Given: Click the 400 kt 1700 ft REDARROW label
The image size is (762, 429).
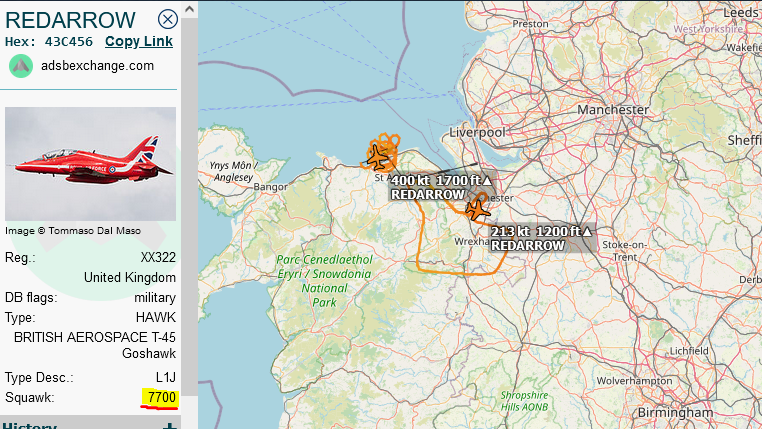Looking at the screenshot, I should [440, 188].
